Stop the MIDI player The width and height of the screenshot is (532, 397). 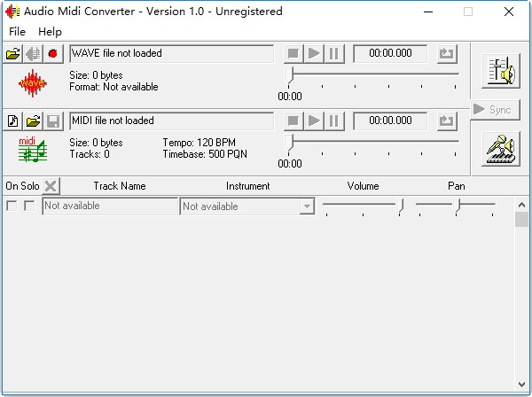(293, 121)
